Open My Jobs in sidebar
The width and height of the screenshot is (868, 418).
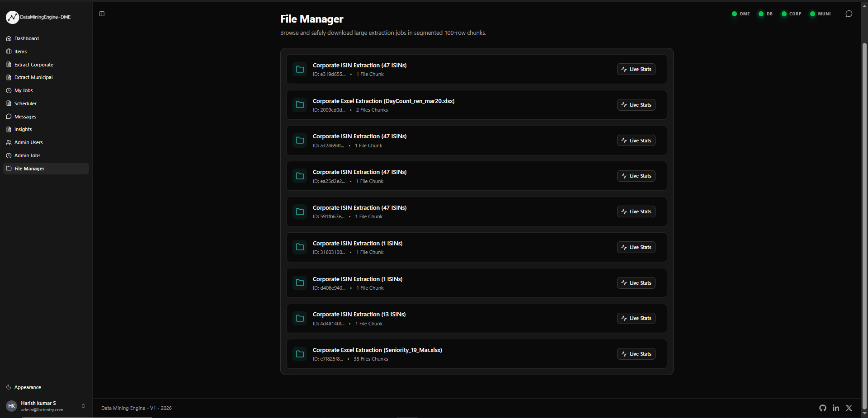[46, 90]
